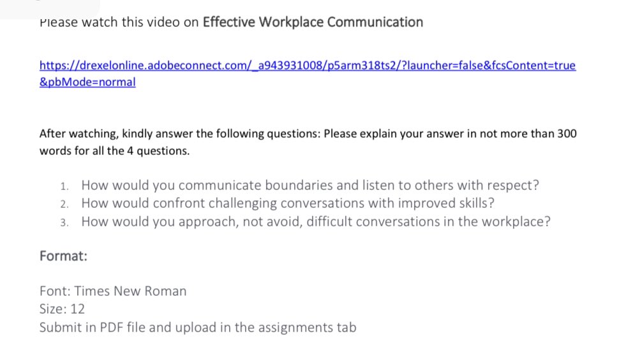Click the '&pbMode=normal' link continuation
619x364 pixels.
click(x=87, y=82)
